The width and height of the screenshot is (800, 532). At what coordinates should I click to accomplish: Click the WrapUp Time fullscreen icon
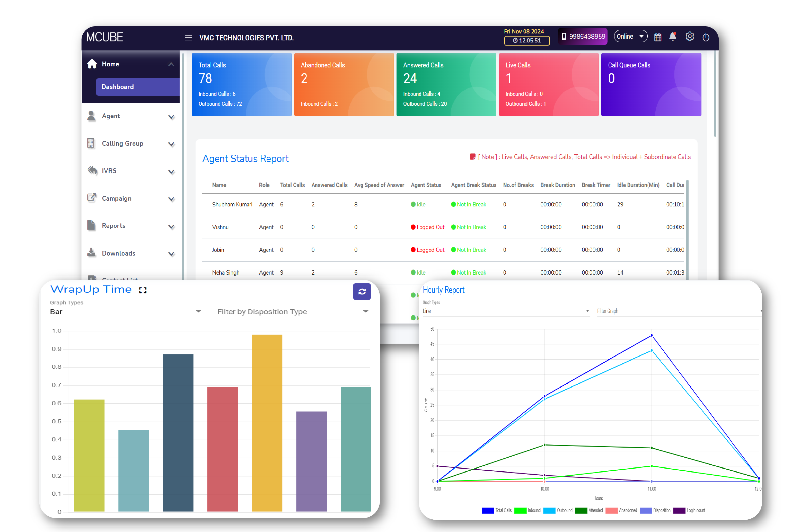(143, 290)
